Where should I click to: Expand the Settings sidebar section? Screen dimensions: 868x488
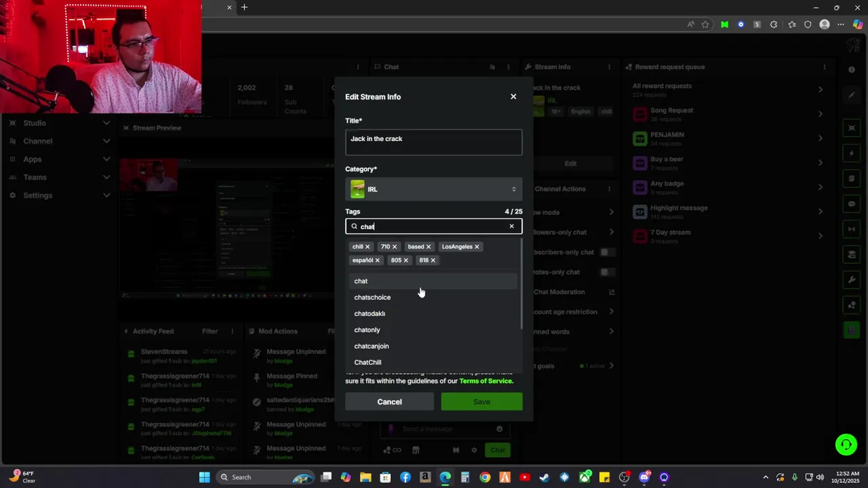(x=106, y=195)
